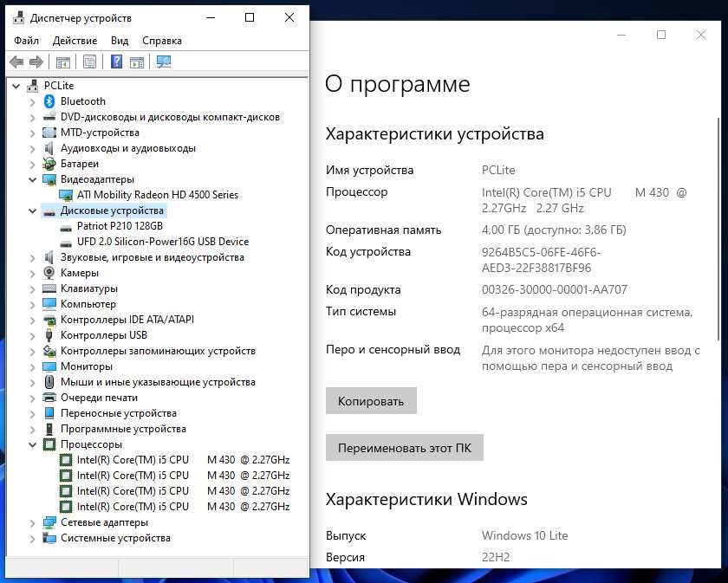Click the Камеры webcam icon
This screenshot has width=728, height=583.
[49, 273]
